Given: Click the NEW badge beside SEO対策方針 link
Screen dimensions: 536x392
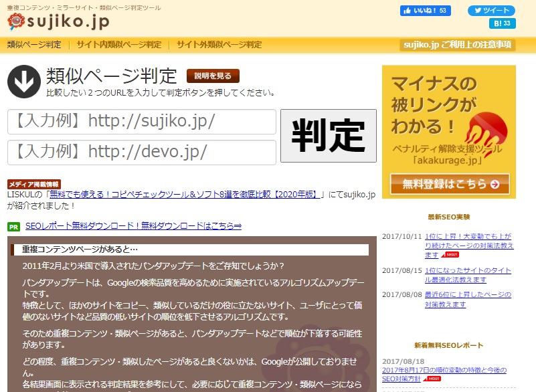Looking at the screenshot, I should 432,379.
